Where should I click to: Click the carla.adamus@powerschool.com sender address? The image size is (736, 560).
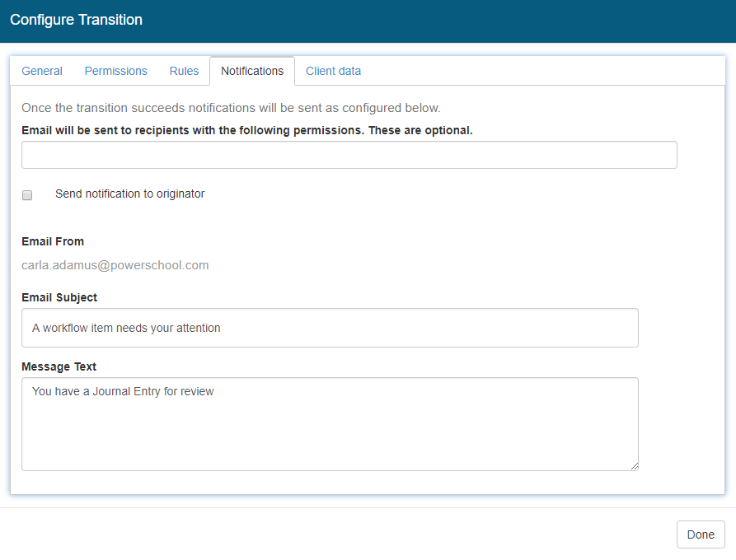click(x=115, y=265)
